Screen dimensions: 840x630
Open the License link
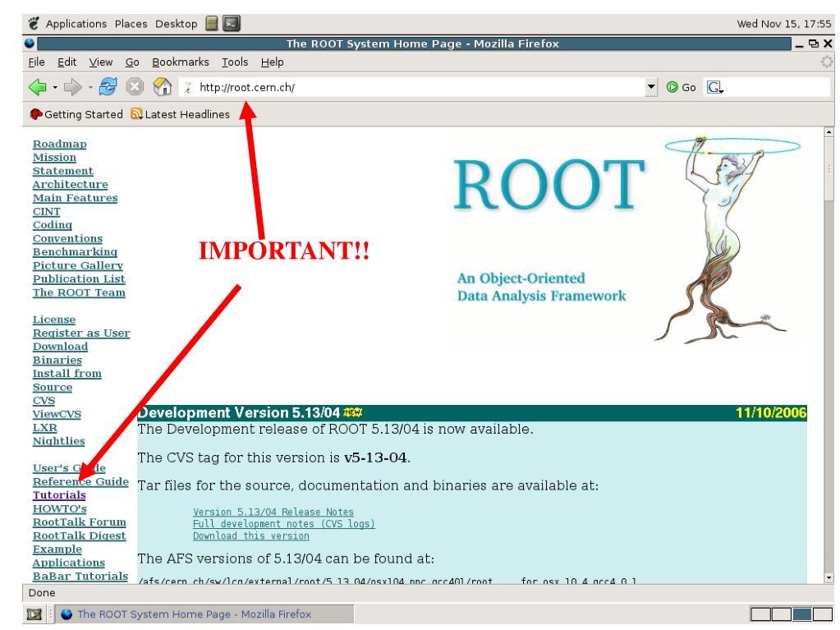click(54, 320)
